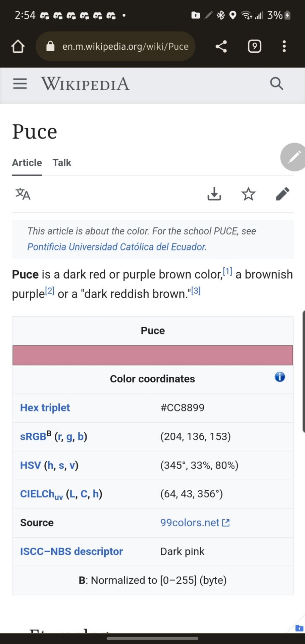The image size is (305, 644).
Task: Open the ISCC–NBS descriptor link
Action: [x=71, y=551]
